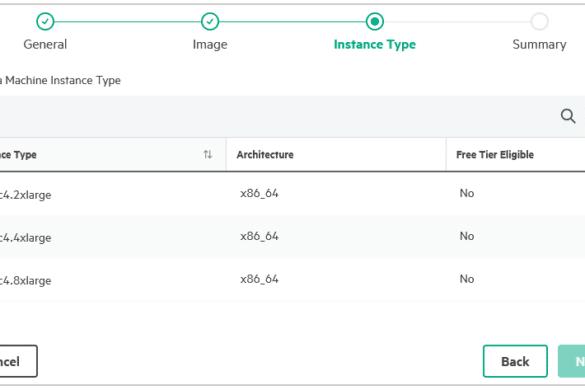Image resolution: width=585 pixels, height=390 pixels.
Task: Select the c4.4xlarge instance row
Action: coord(292,237)
